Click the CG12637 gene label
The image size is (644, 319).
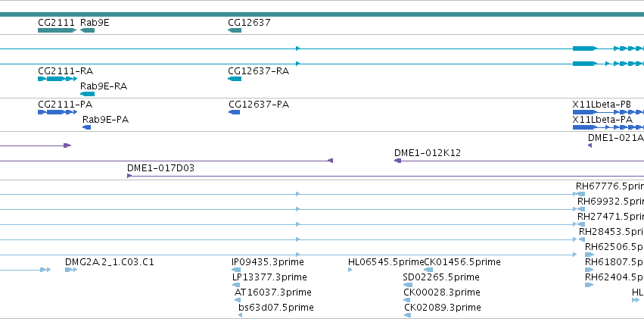pyautogui.click(x=249, y=23)
